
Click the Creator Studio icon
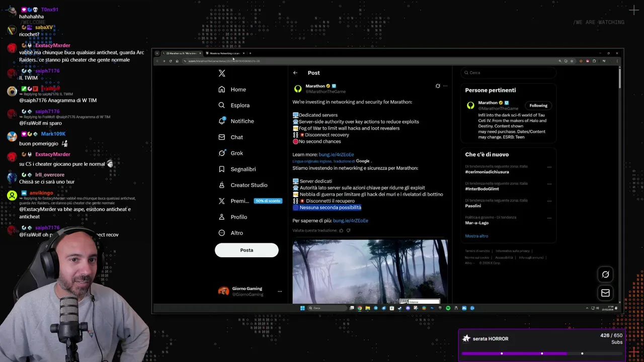coord(222,185)
